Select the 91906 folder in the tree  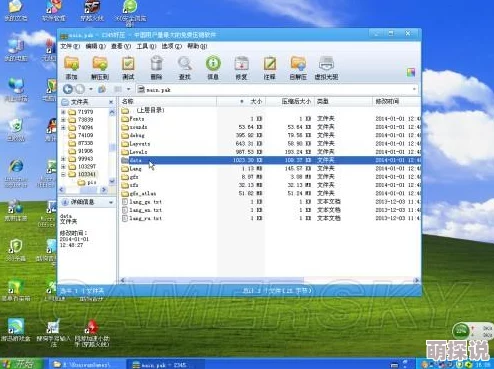point(81,151)
